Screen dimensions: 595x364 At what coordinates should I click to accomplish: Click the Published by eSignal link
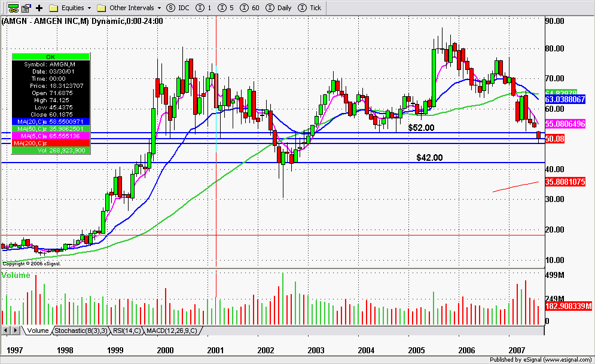click(x=541, y=359)
